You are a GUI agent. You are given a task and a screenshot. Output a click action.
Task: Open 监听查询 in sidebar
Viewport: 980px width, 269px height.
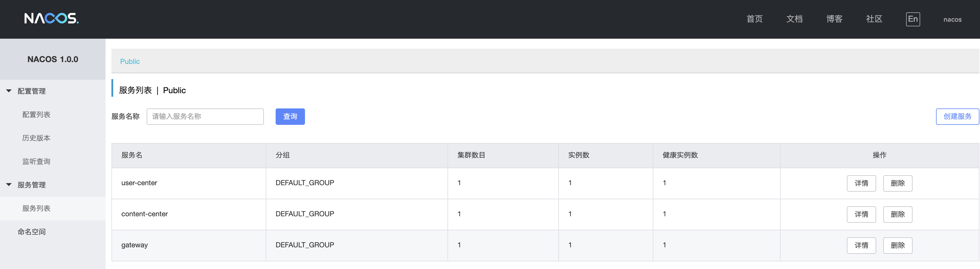pos(36,161)
